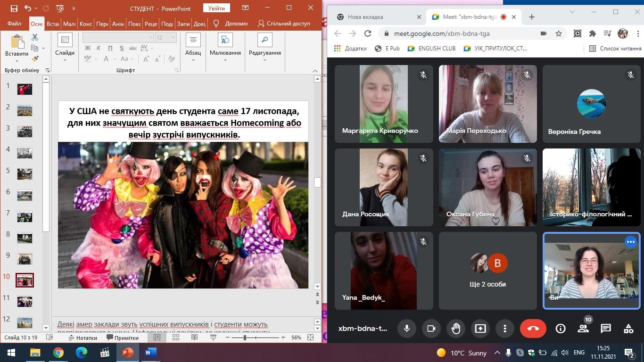Expand the Вставити paste options
644x362 pixels.
click(x=17, y=60)
